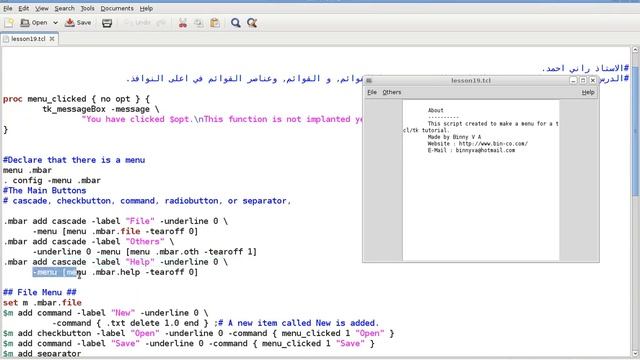Click the "New" label string in code
640x360 pixels.
[x=123, y=313]
